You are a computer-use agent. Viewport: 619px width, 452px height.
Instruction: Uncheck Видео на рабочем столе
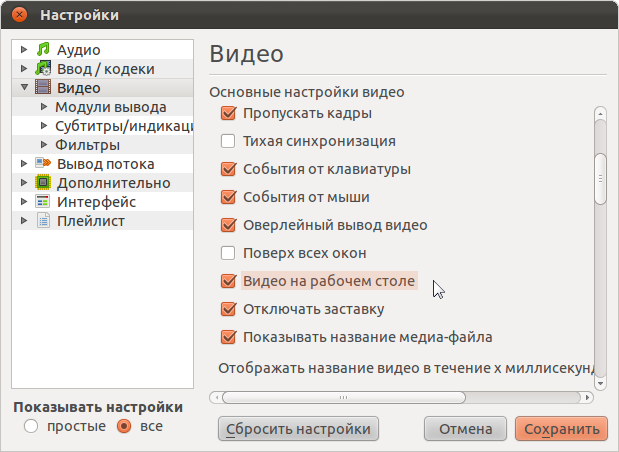click(x=228, y=281)
